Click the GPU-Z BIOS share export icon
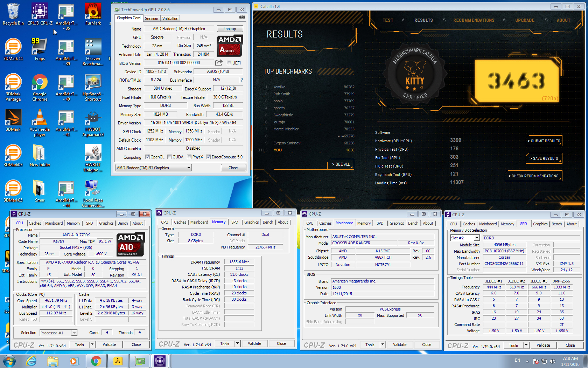 pyautogui.click(x=219, y=63)
